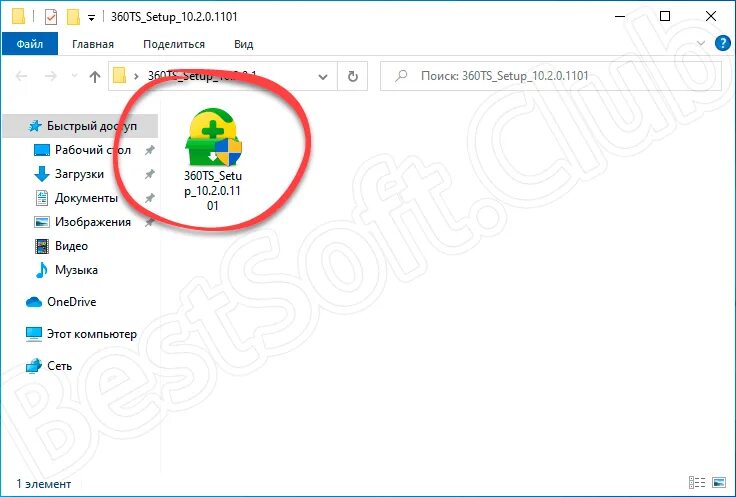Go back with the left arrow
The image size is (736, 497).
pyautogui.click(x=22, y=76)
